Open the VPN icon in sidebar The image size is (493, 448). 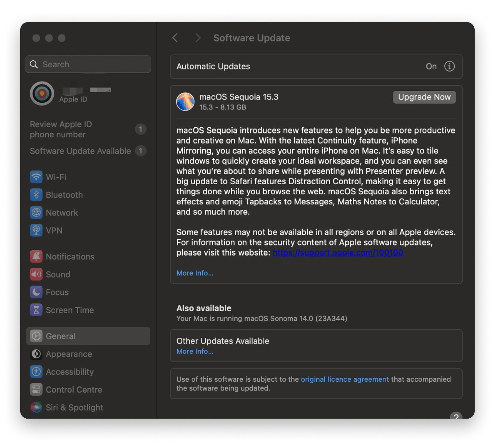[x=36, y=231]
